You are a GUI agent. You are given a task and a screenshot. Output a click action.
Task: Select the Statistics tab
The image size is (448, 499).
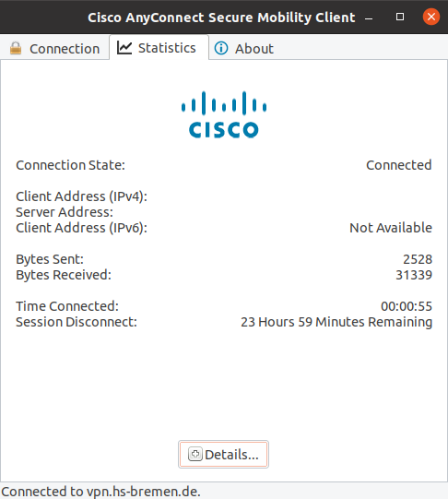[x=159, y=48]
